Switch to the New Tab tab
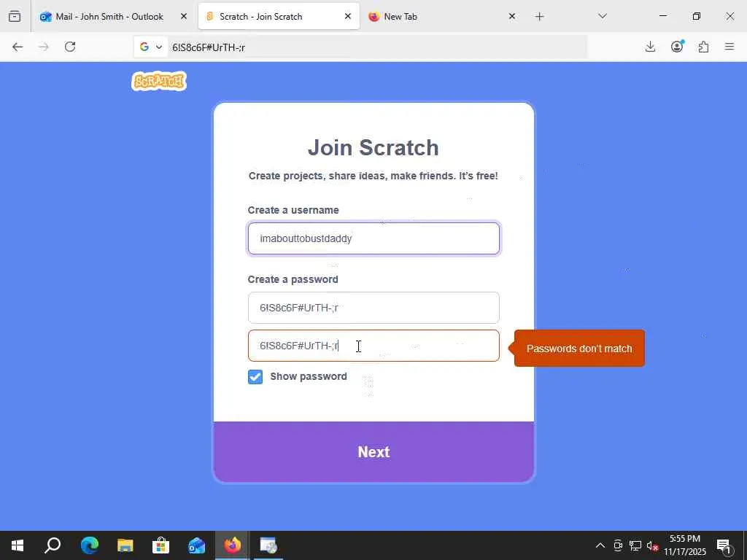The image size is (747, 560). pyautogui.click(x=443, y=16)
